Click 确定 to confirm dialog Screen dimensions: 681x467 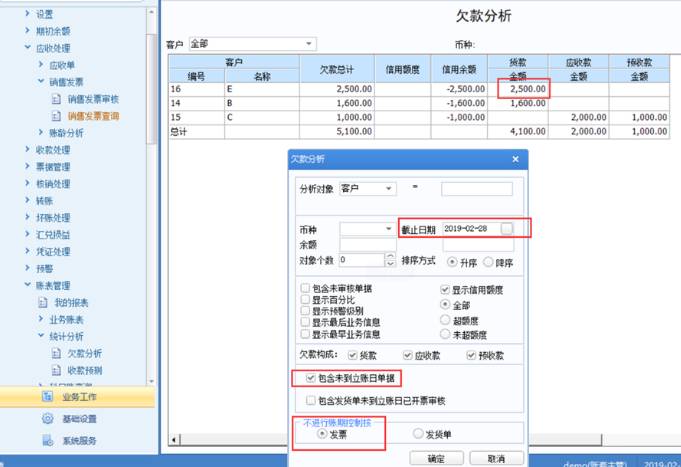pos(436,458)
